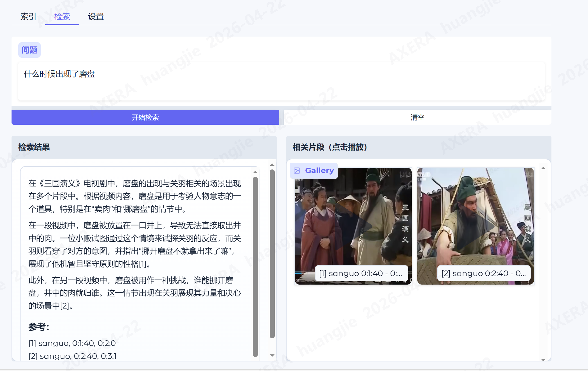Click the Gallery label text

[319, 171]
